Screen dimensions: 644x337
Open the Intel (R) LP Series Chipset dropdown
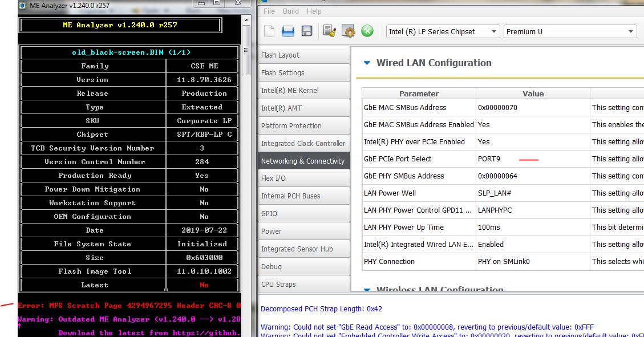(443, 31)
